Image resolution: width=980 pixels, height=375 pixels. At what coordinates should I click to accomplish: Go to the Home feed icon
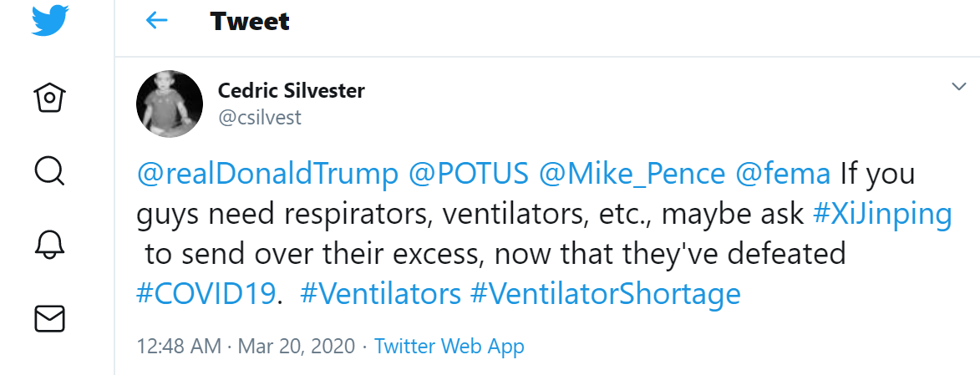click(x=49, y=98)
